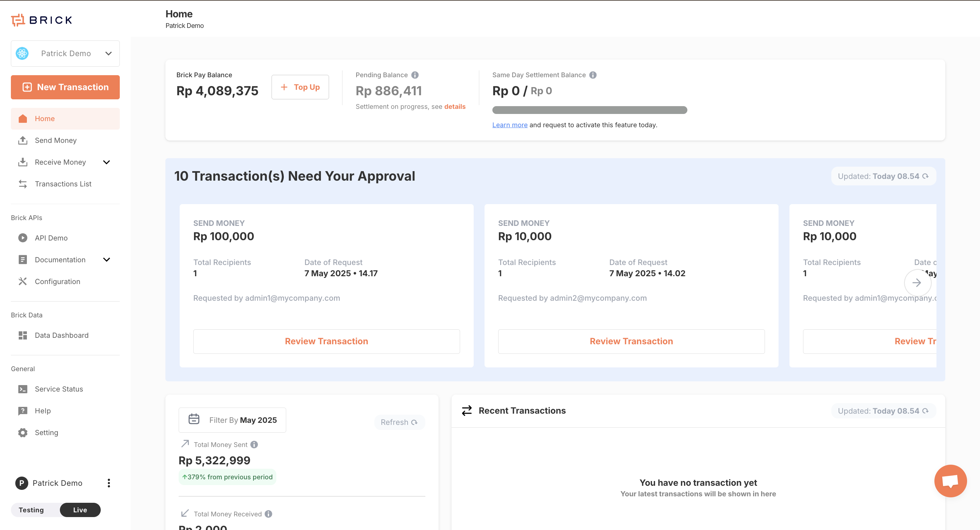This screenshot has height=530, width=980.
Task: Click the Pending Balance info icon
Action: (415, 75)
